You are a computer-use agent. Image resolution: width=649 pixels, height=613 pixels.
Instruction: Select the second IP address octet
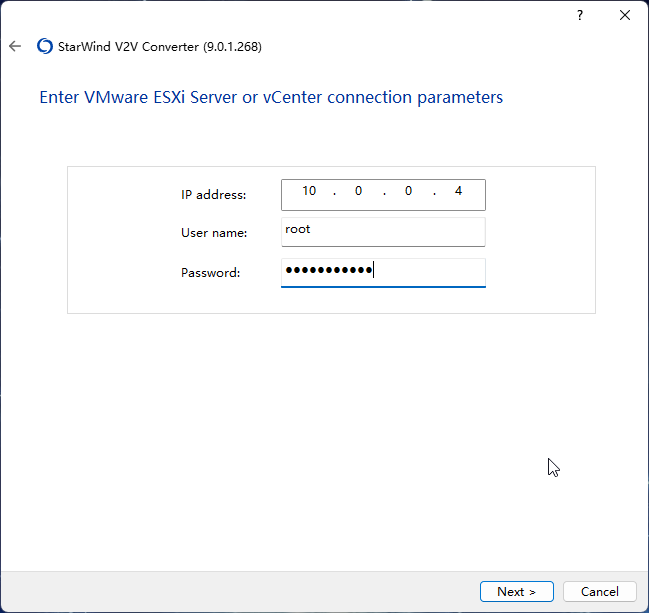click(358, 191)
